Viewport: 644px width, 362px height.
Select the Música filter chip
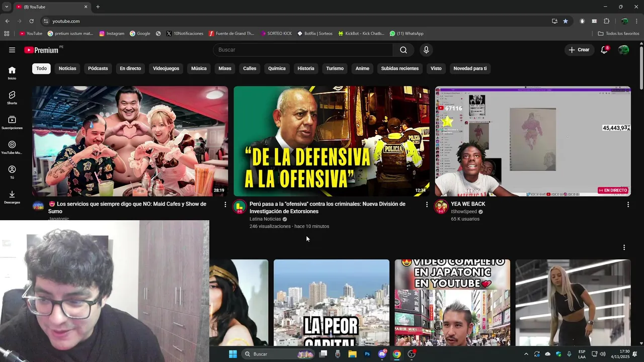pyautogui.click(x=199, y=68)
